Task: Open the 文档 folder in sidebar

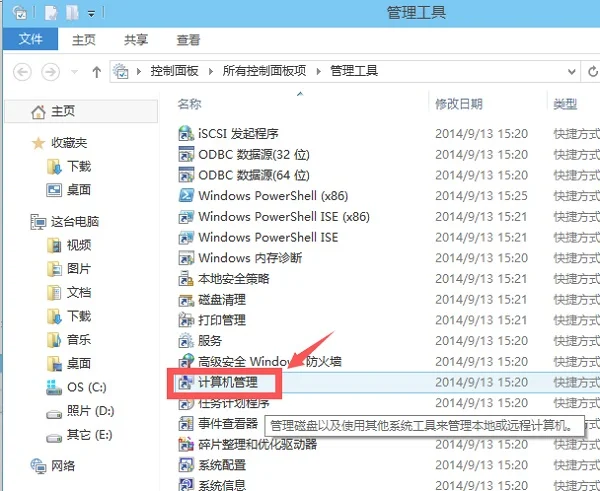Action: (x=79, y=292)
